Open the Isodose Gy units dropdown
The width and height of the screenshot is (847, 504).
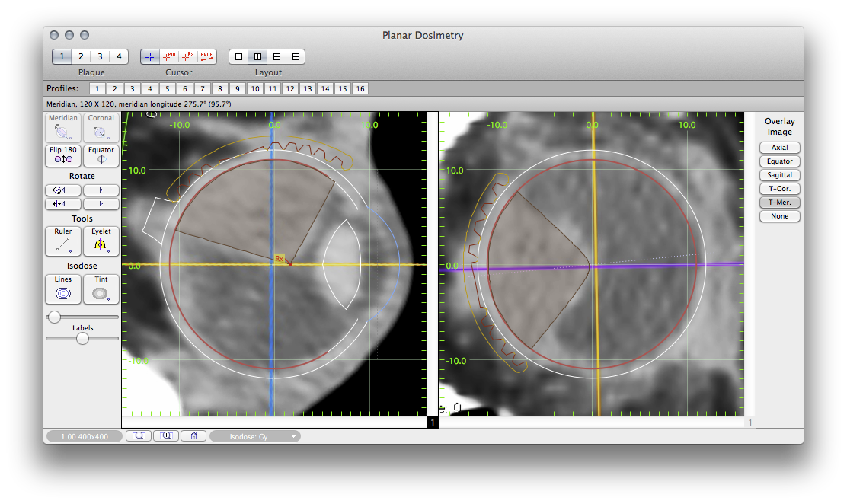(x=255, y=436)
